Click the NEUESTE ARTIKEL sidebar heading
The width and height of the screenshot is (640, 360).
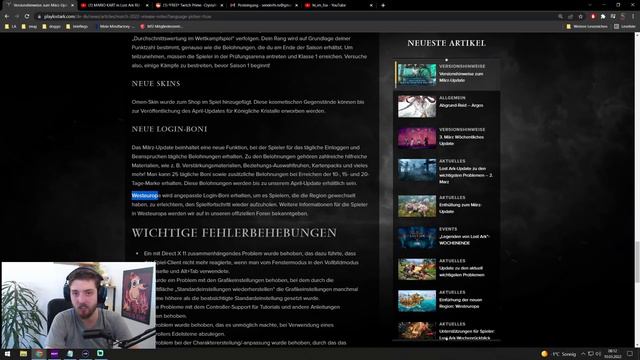(x=447, y=43)
